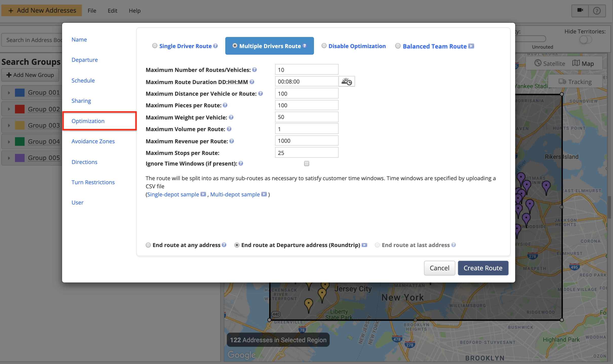
Task: Open the File menu
Action: [x=92, y=11]
